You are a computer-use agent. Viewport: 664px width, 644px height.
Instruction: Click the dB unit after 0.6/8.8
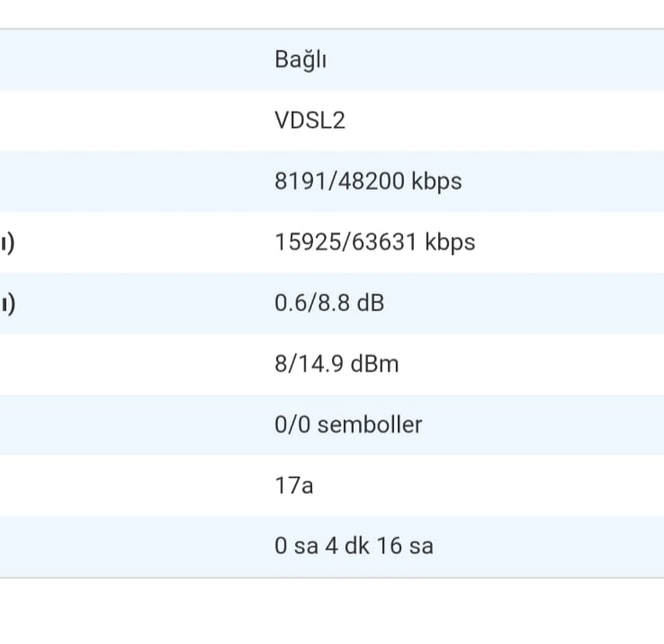(x=371, y=303)
